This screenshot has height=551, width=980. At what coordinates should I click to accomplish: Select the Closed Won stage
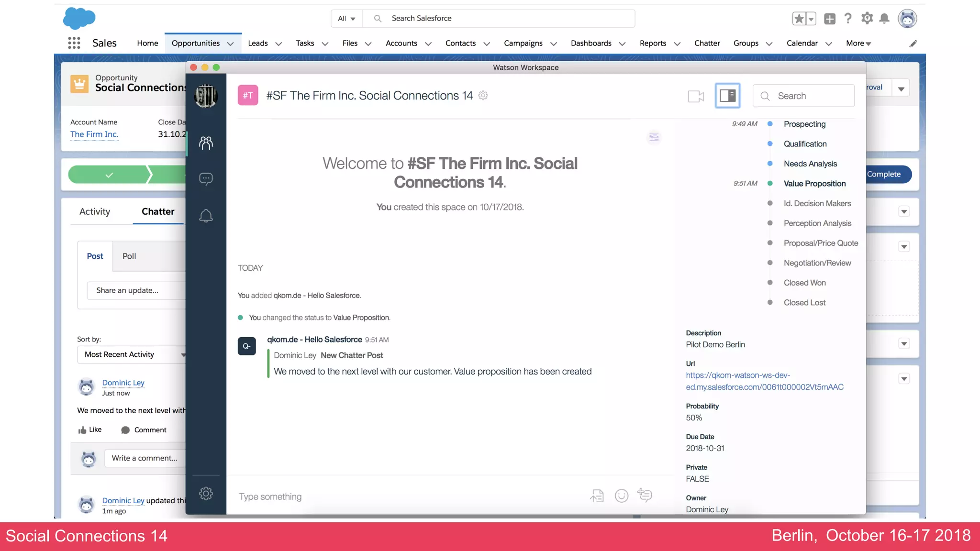tap(804, 283)
